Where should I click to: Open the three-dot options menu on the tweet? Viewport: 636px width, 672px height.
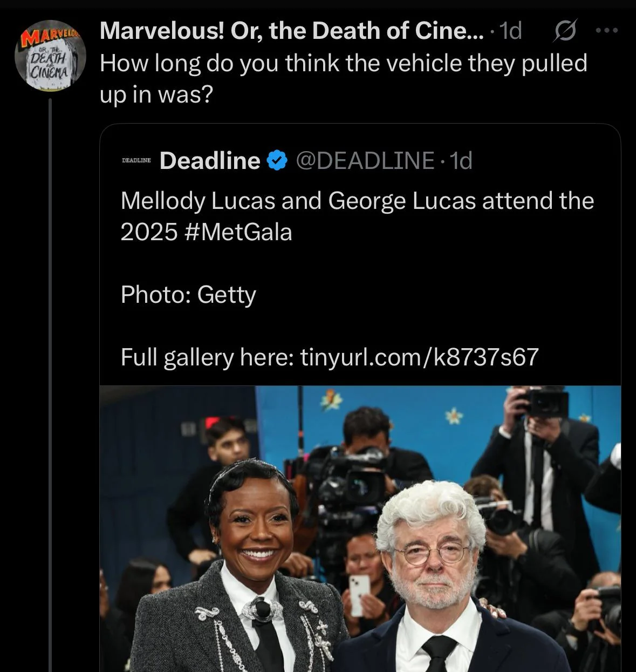click(606, 31)
